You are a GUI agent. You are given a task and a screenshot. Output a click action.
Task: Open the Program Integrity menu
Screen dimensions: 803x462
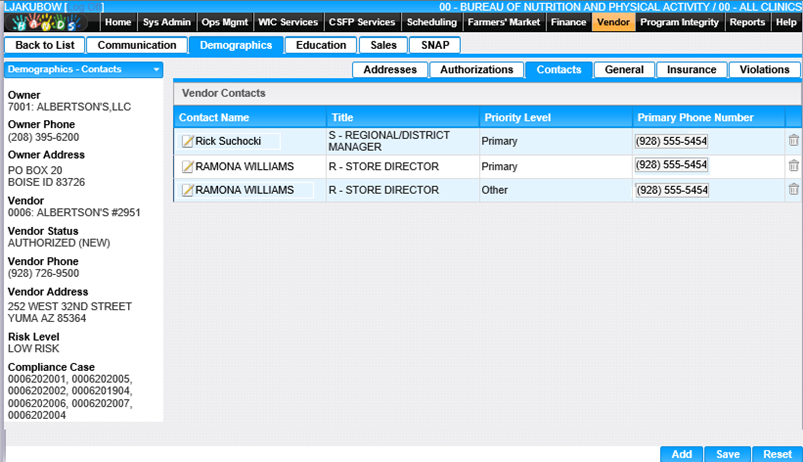click(680, 23)
